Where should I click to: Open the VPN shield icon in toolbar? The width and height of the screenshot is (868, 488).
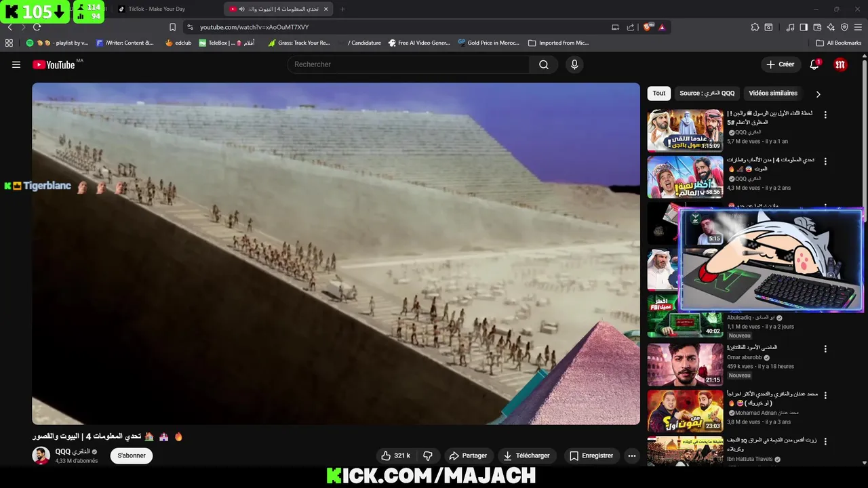(x=844, y=27)
